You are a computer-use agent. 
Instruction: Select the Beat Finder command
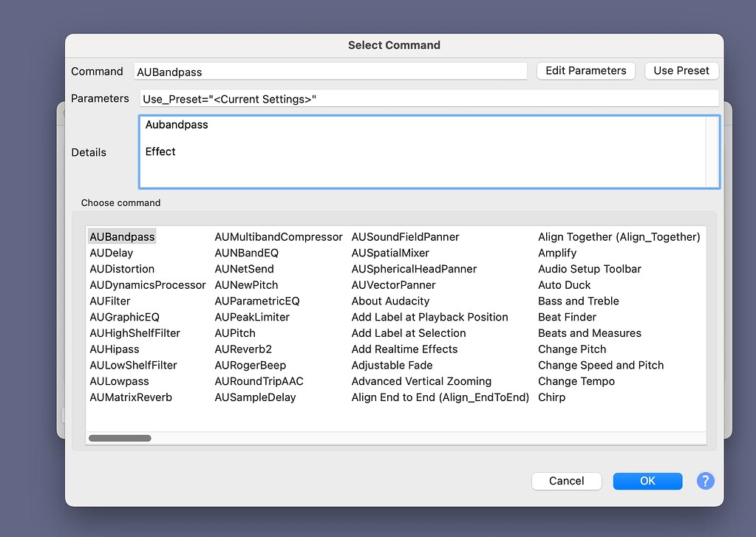click(565, 317)
